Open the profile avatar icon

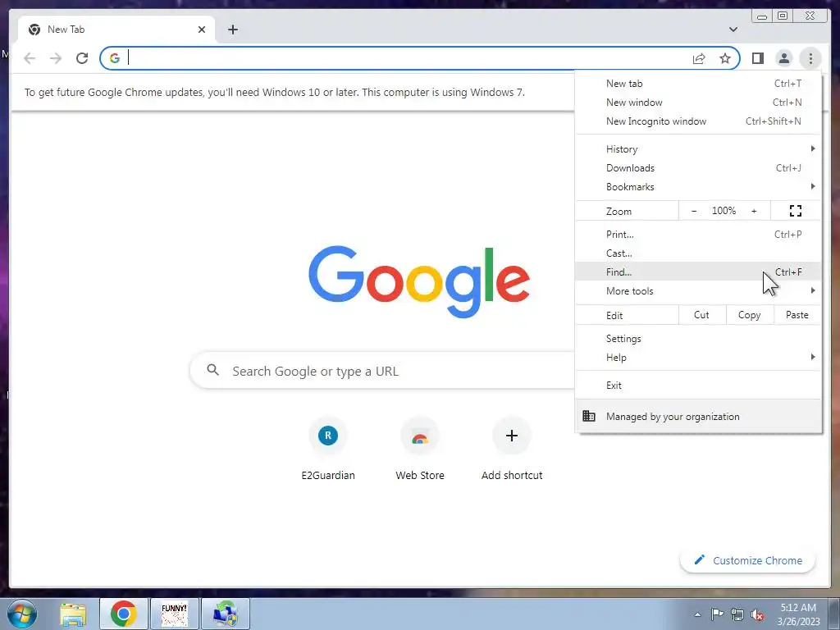(783, 58)
